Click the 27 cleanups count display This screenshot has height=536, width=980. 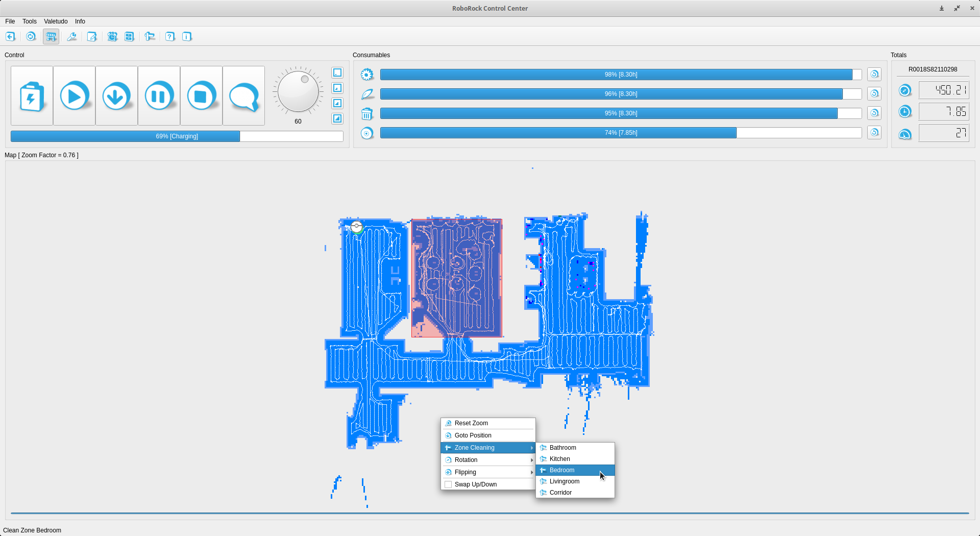(944, 133)
